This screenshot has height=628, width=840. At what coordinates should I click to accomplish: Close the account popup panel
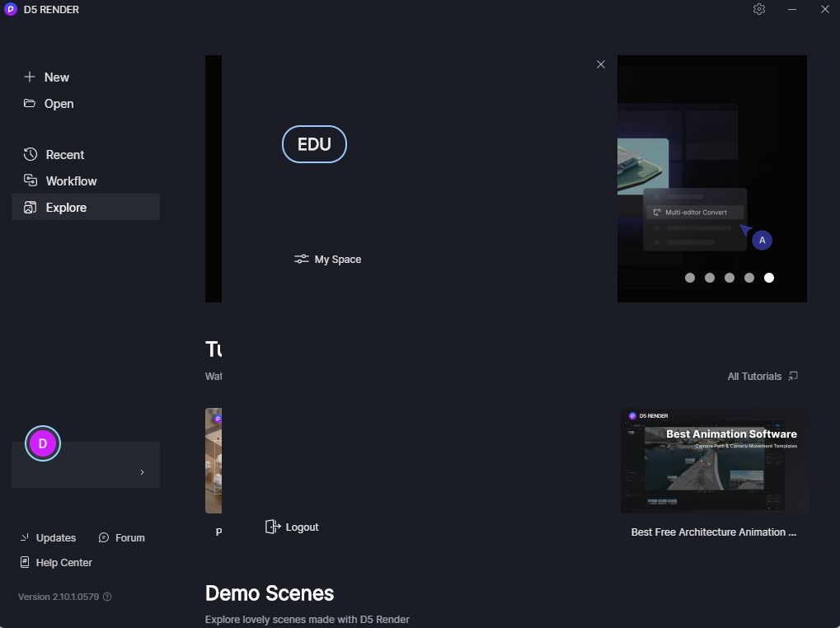point(601,64)
